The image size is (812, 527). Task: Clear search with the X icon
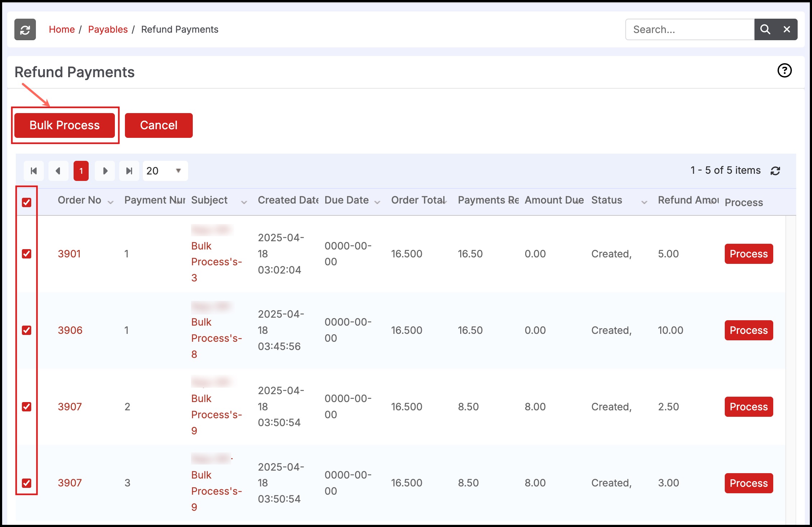coord(787,29)
